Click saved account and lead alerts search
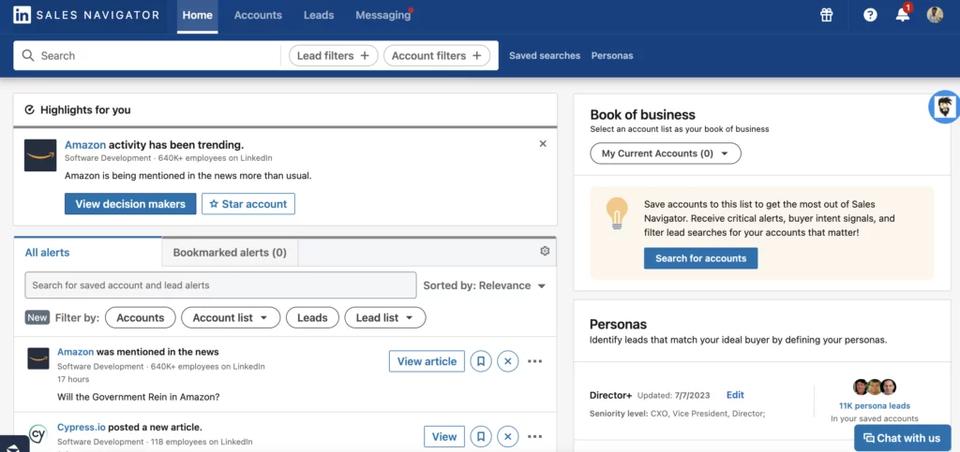960x452 pixels. [220, 285]
